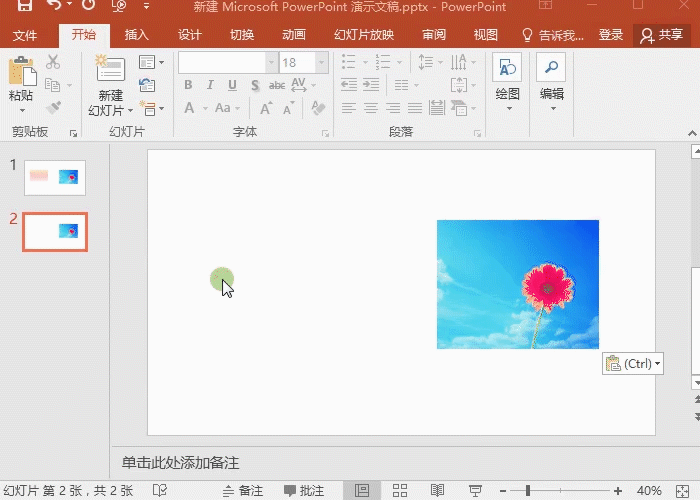Switch to the Insert tab
Screen dimensions: 700x500
(x=137, y=35)
